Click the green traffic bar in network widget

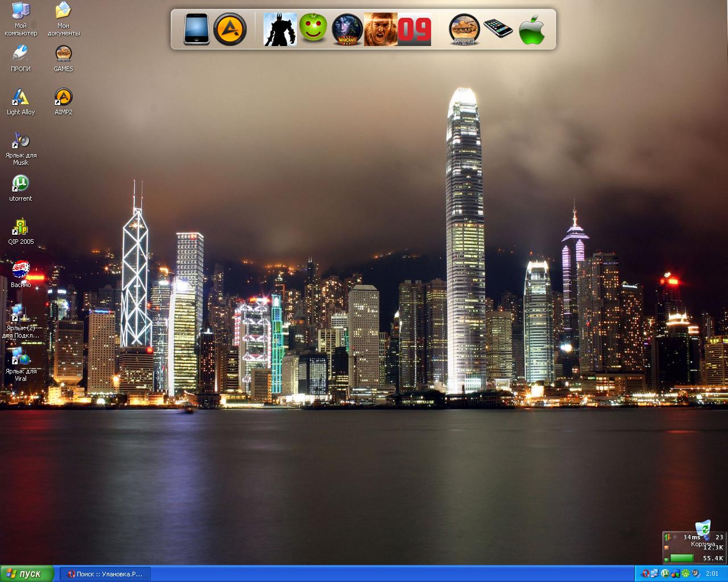click(x=681, y=558)
